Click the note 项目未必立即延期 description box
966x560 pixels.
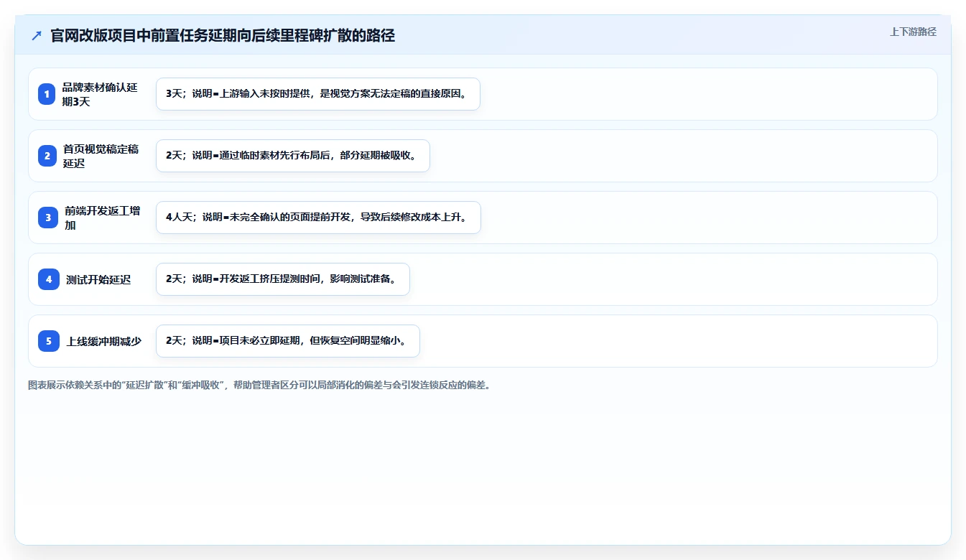click(x=287, y=341)
